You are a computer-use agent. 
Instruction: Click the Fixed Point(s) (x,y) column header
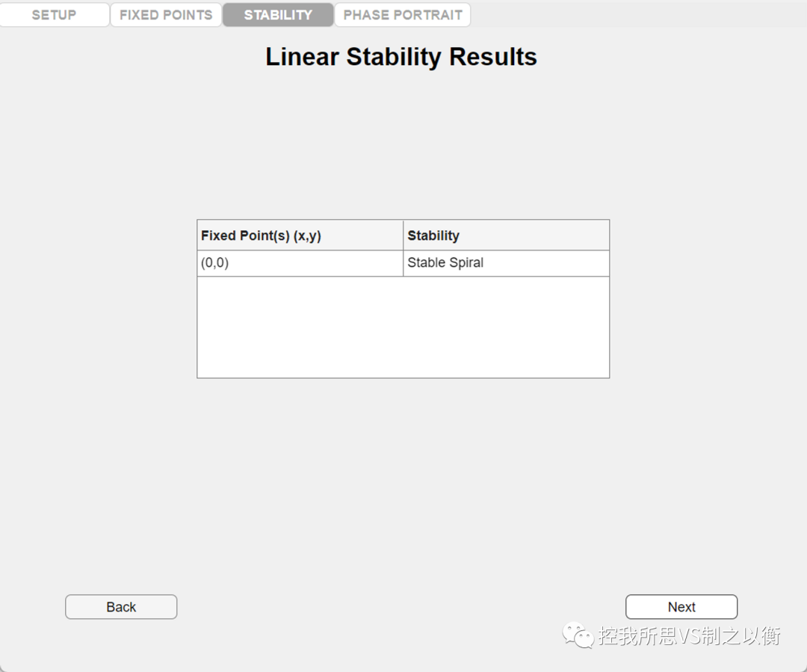300,235
